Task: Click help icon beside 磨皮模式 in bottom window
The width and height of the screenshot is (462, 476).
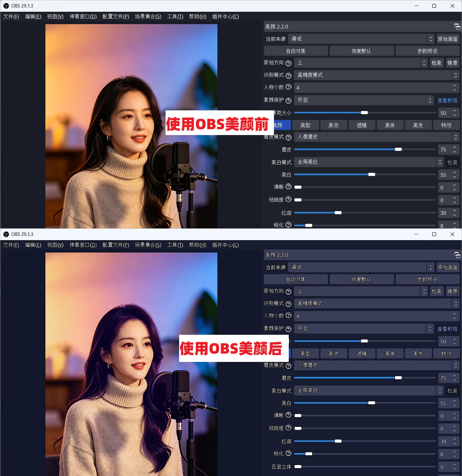Action: point(288,366)
